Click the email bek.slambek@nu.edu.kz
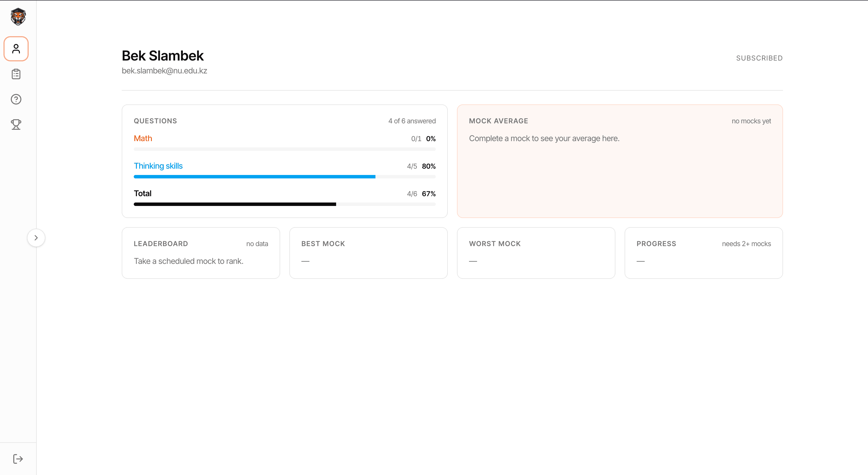The image size is (868, 475). coord(164,71)
